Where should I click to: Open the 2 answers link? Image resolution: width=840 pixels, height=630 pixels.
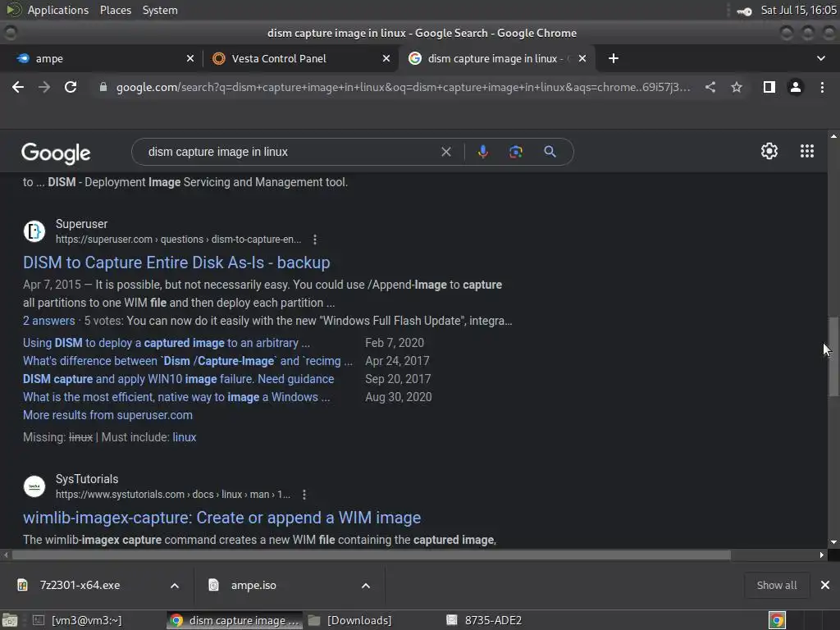48,321
